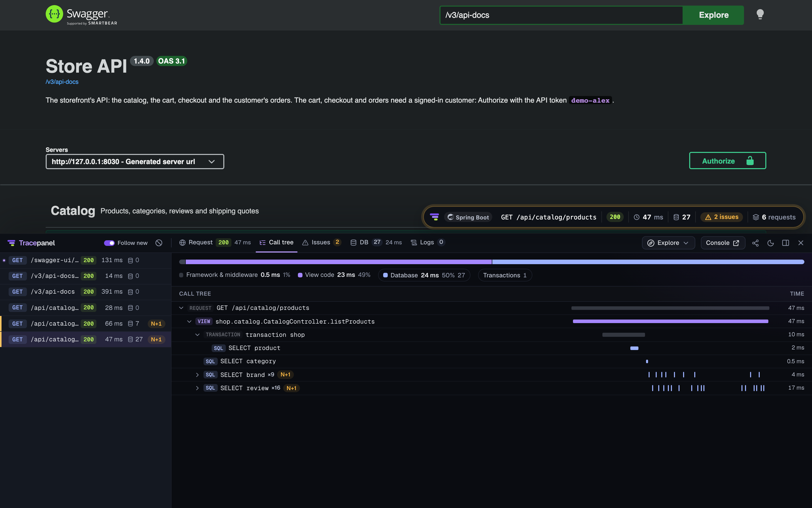Screen dimensions: 812x508
Task: Click the Authorize lock button
Action: pyautogui.click(x=728, y=161)
